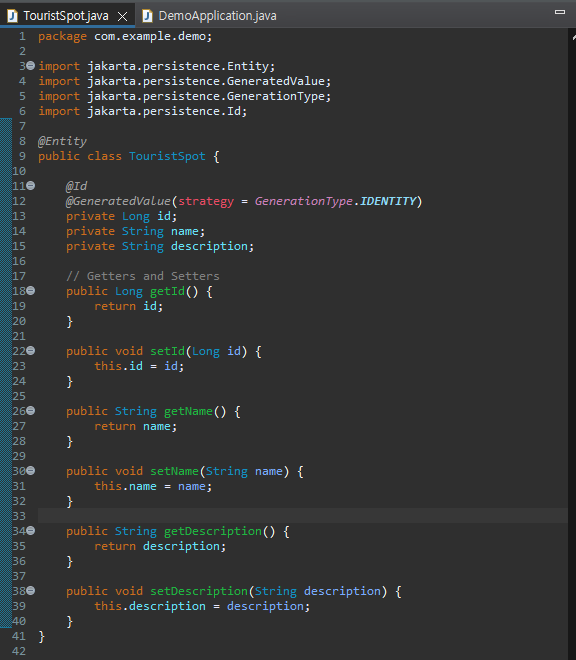The image size is (576, 660).
Task: Click the Java file icon on TouristSpot.java tab
Action: 12,16
